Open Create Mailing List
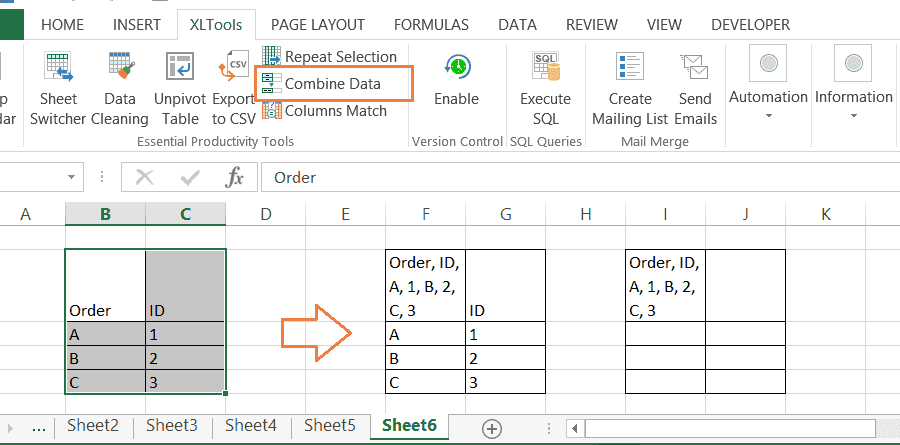This screenshot has width=900, height=445. [630, 87]
